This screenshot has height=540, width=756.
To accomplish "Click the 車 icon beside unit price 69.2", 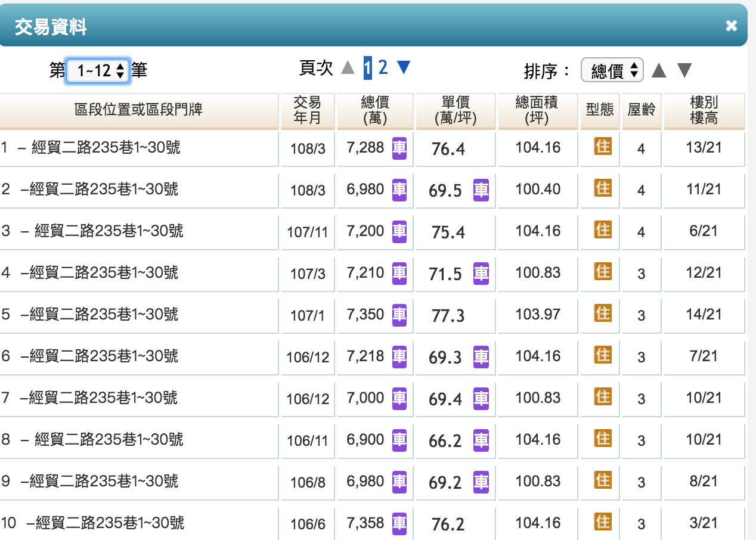I will 481,482.
